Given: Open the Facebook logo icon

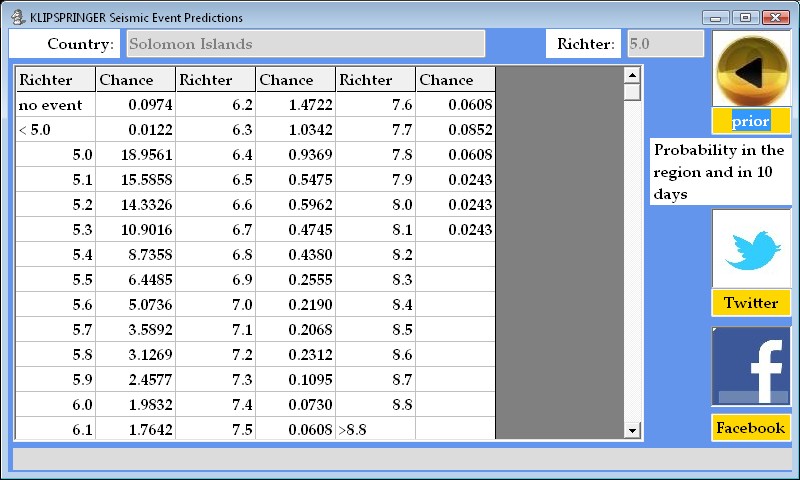Looking at the screenshot, I should pyautogui.click(x=751, y=367).
